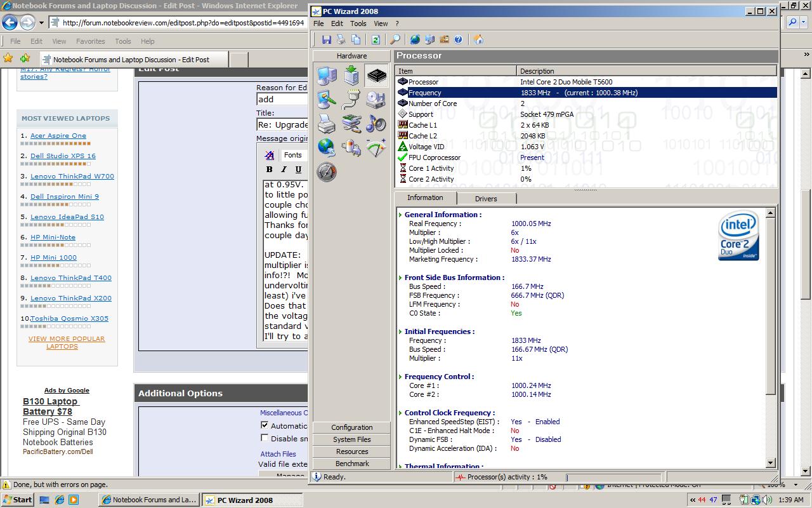Click the scroll up arrow of Information pane

tap(771, 213)
